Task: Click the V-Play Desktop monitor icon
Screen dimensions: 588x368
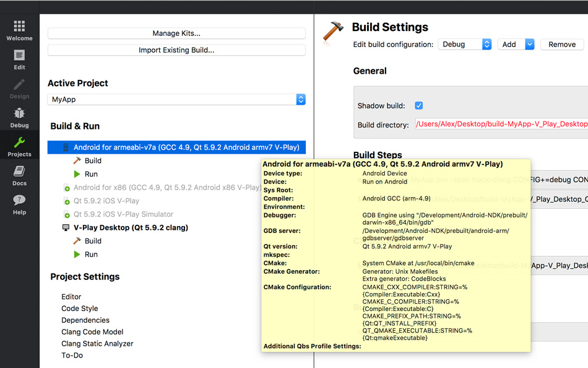Action: [66, 227]
